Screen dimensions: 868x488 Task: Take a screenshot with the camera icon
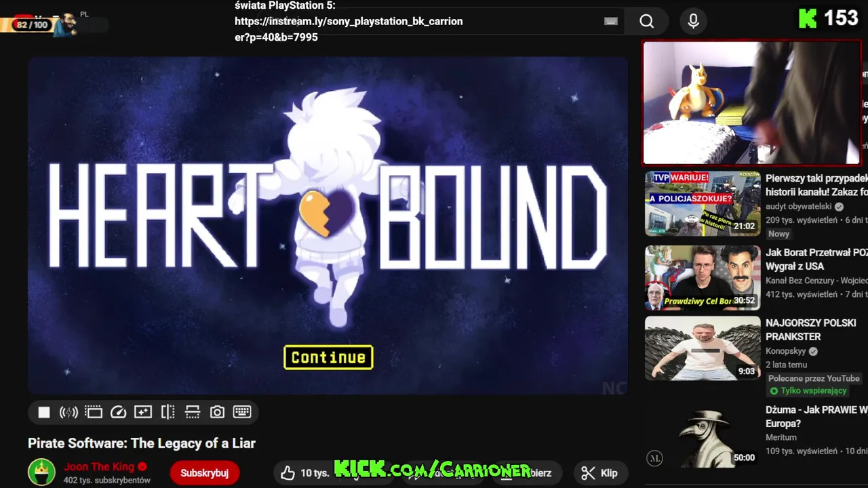pyautogui.click(x=217, y=412)
